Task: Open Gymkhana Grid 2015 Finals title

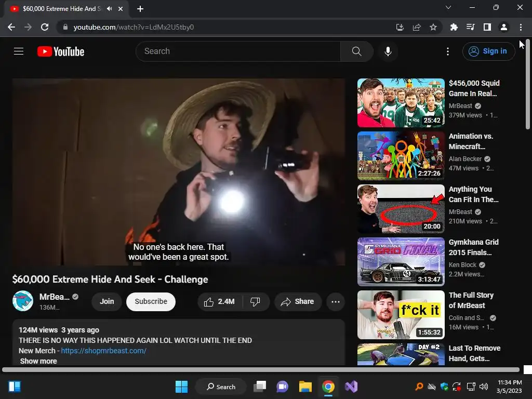Action: pos(474,247)
